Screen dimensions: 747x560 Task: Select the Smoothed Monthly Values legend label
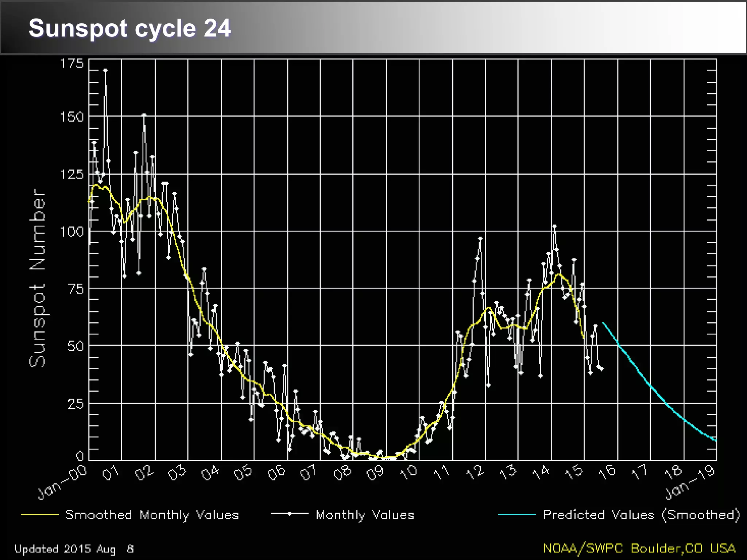[x=152, y=515]
